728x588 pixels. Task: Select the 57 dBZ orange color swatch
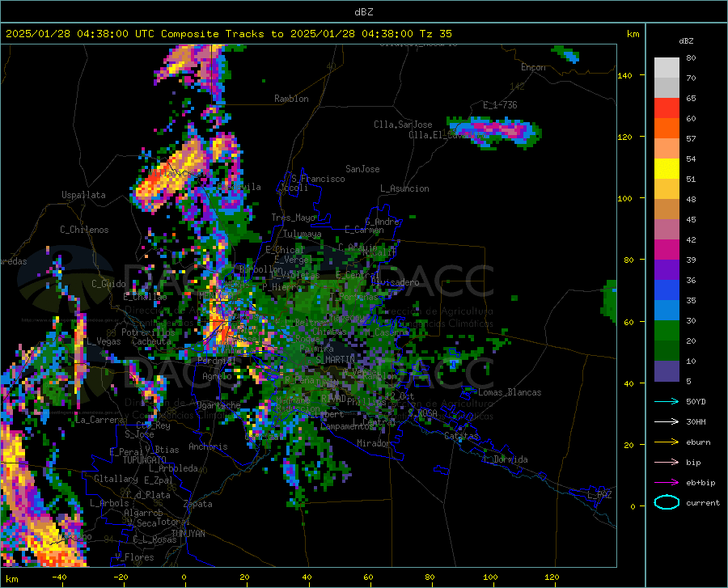coord(667,129)
